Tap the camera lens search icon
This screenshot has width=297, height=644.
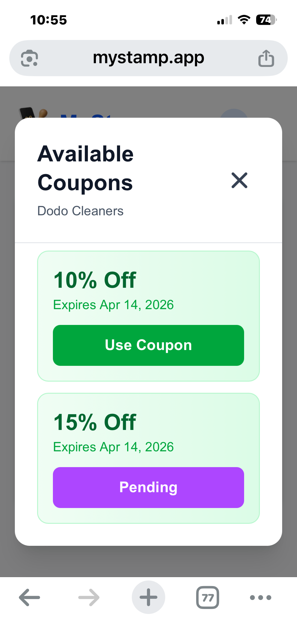(x=29, y=58)
